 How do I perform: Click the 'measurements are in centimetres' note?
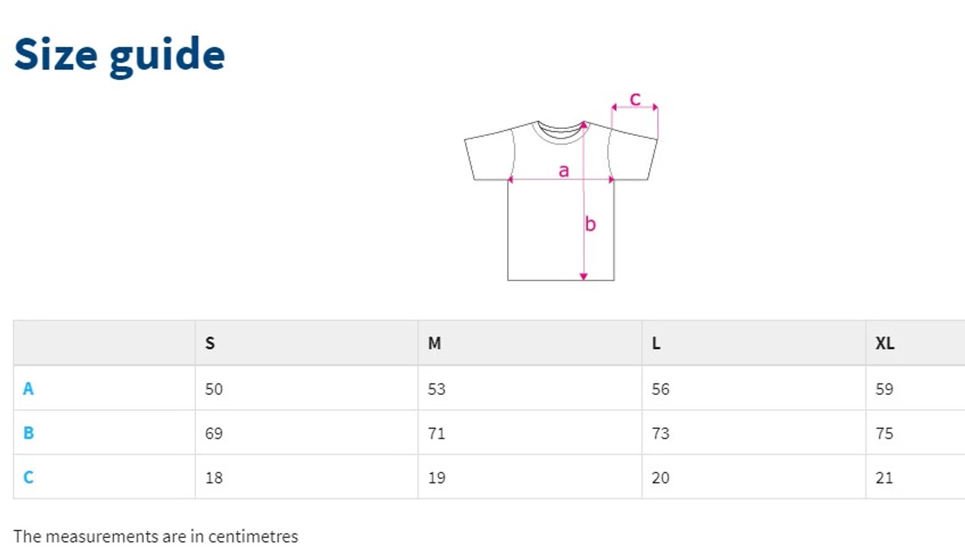tap(156, 537)
